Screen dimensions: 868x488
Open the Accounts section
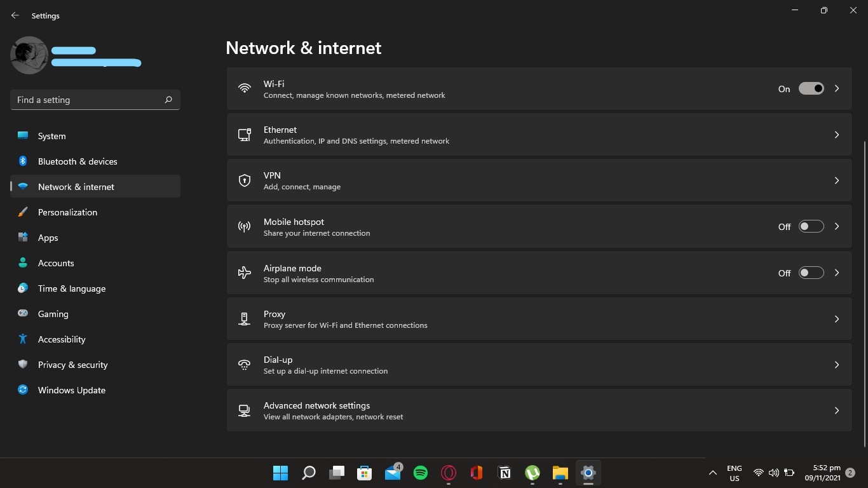coord(95,263)
